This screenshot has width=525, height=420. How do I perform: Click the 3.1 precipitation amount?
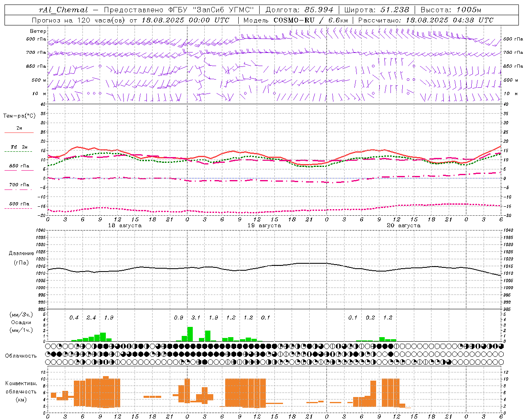click(196, 317)
